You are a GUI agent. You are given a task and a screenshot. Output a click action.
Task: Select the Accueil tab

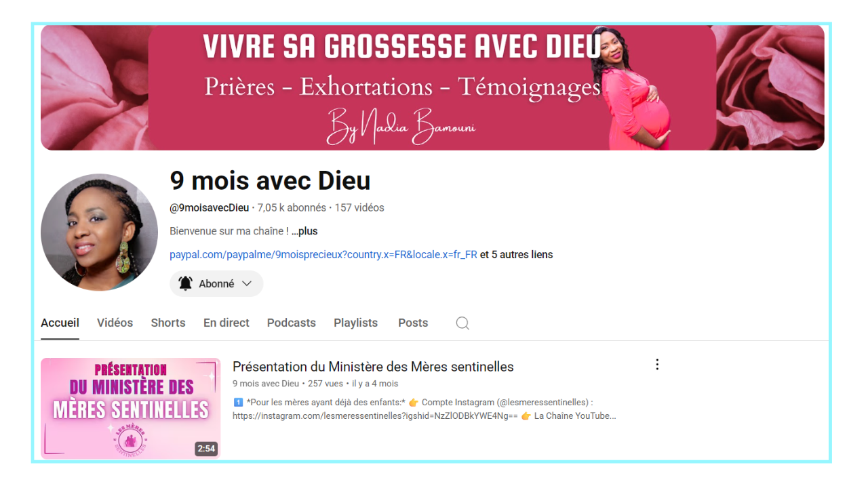[x=60, y=323]
